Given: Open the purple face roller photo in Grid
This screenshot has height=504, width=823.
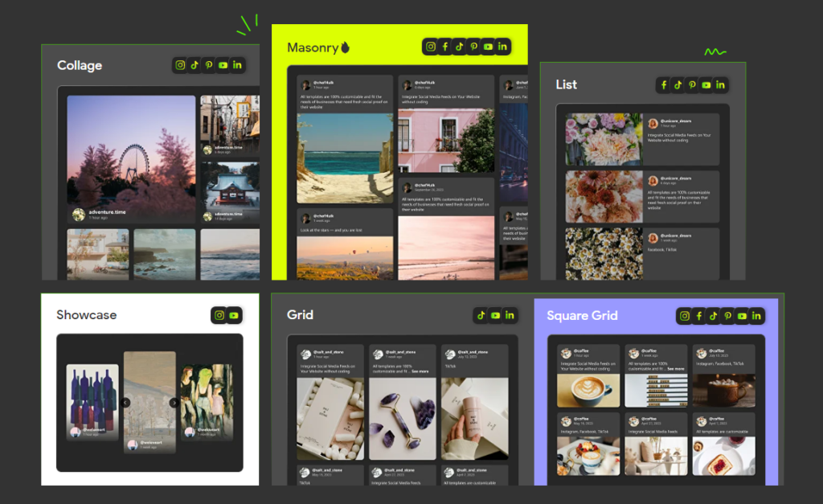Looking at the screenshot, I should [403, 419].
